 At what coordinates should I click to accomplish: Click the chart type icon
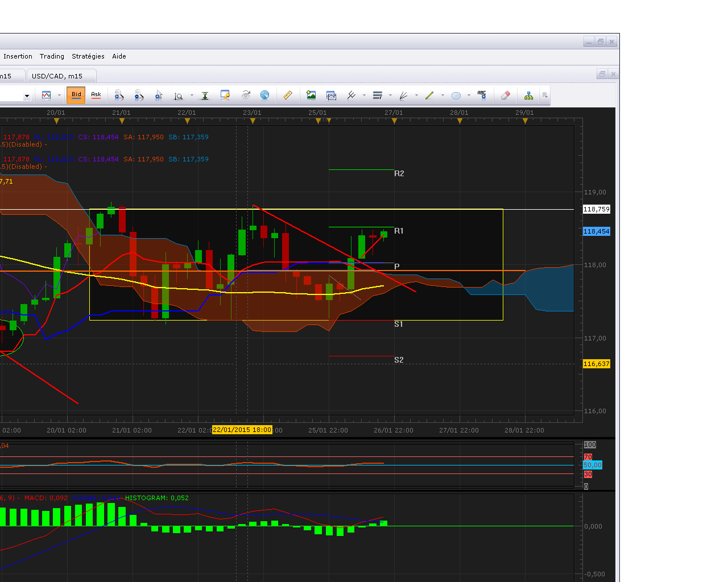[47, 95]
